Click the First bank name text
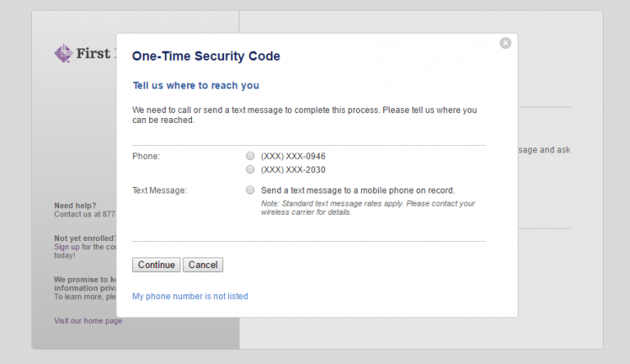Viewport: 630px width, 364px height. coord(94,53)
